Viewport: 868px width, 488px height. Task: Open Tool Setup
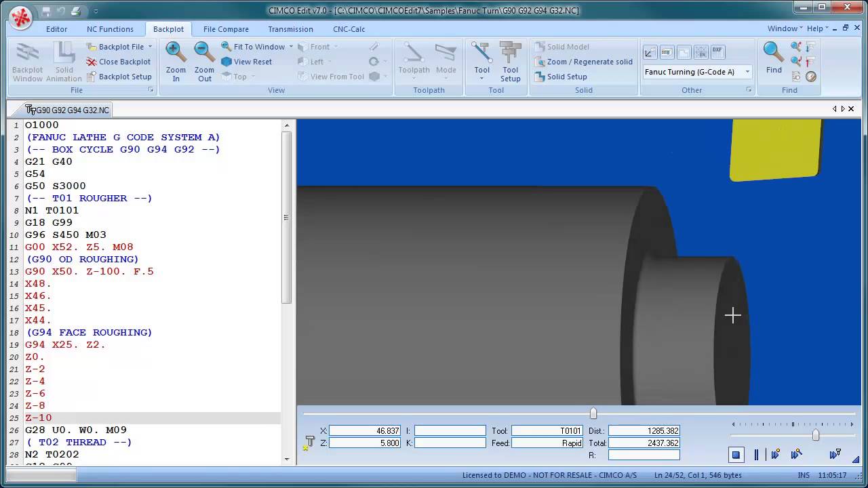click(510, 62)
